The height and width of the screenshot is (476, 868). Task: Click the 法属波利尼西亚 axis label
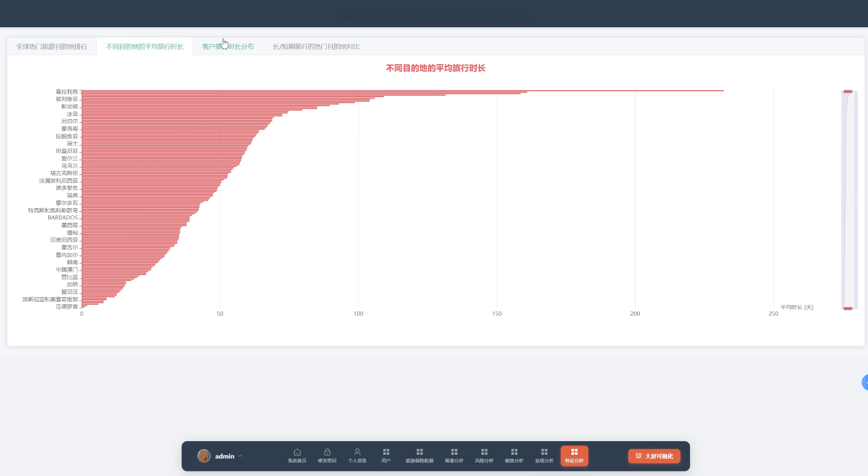[x=59, y=181]
